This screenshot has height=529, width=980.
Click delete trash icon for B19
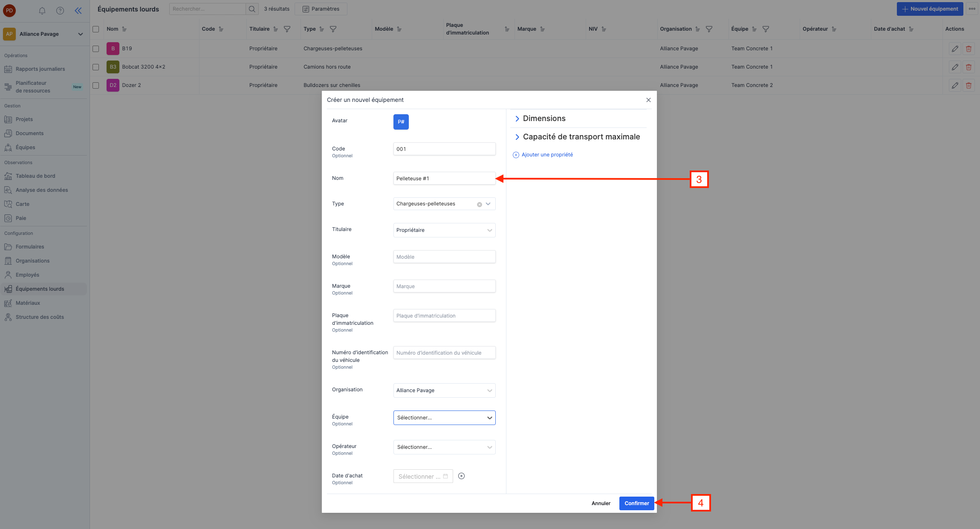click(x=968, y=49)
